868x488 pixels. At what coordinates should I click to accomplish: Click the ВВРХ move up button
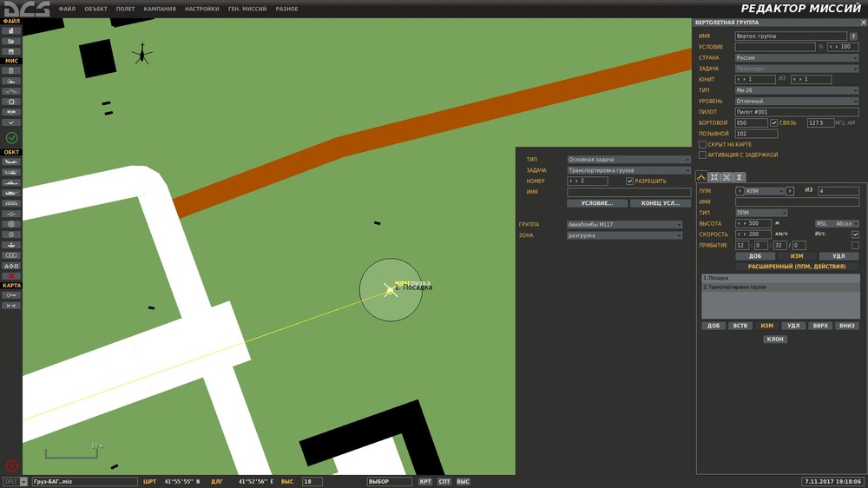point(820,326)
